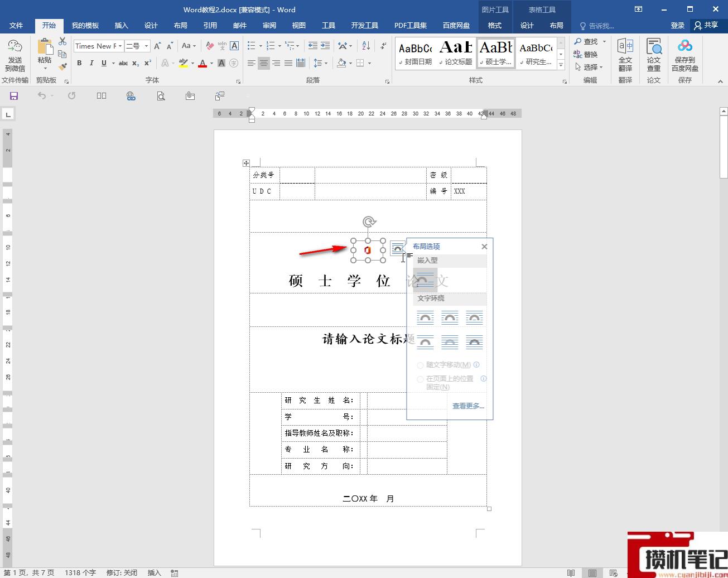Increase paragraph indent
The height and width of the screenshot is (578, 728).
pos(325,46)
